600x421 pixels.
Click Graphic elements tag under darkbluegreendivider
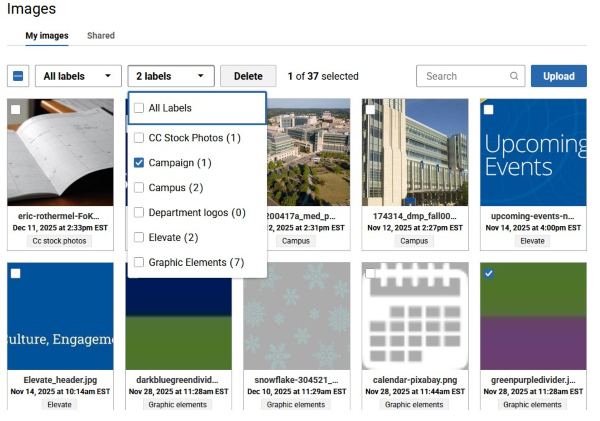(x=178, y=405)
